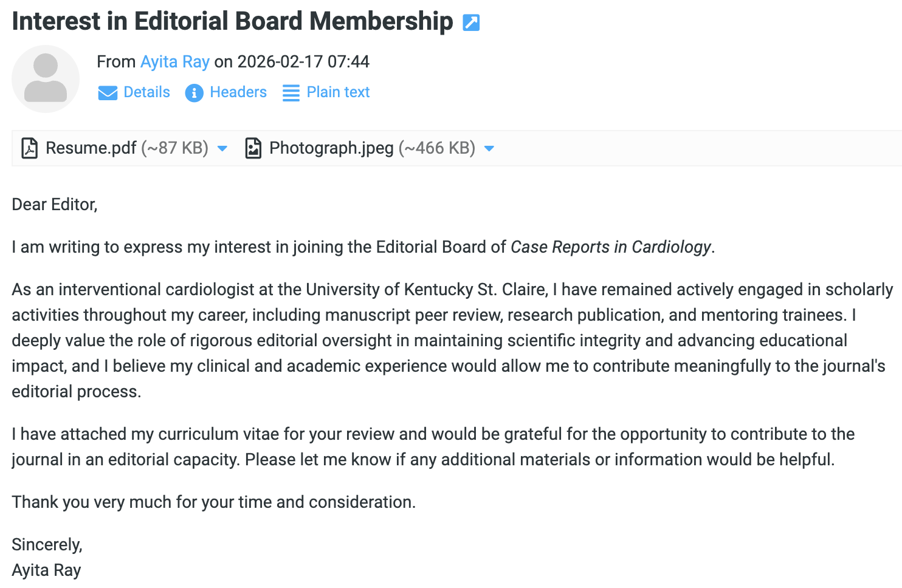Show message Details
The height and width of the screenshot is (588, 902).
click(x=146, y=92)
